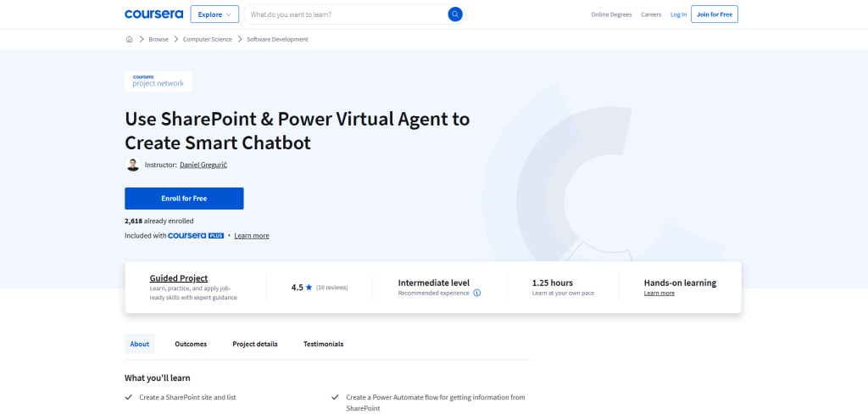Open Online Degrees page
This screenshot has height=420, width=868.
pyautogui.click(x=611, y=15)
